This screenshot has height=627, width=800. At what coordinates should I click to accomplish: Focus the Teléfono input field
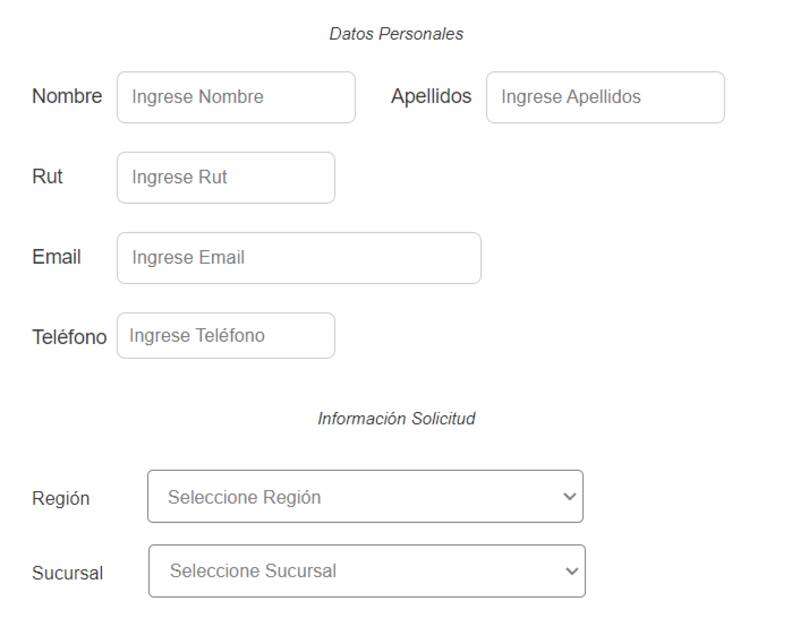coord(225,336)
